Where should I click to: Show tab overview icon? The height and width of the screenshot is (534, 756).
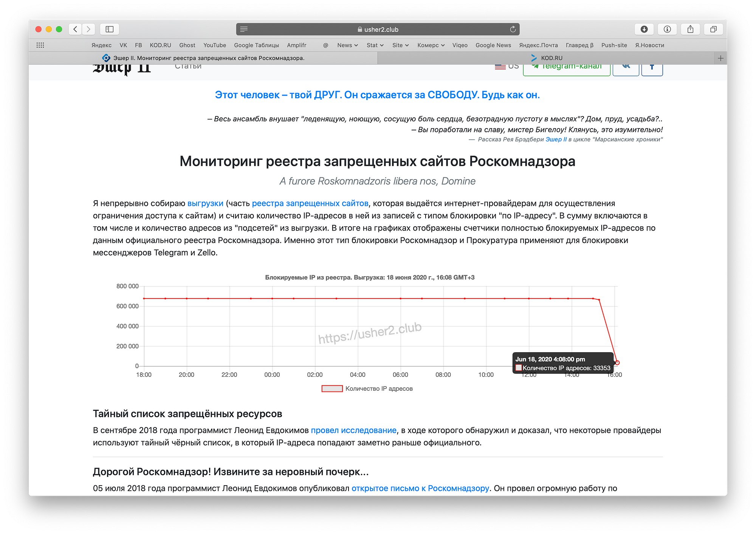click(713, 29)
